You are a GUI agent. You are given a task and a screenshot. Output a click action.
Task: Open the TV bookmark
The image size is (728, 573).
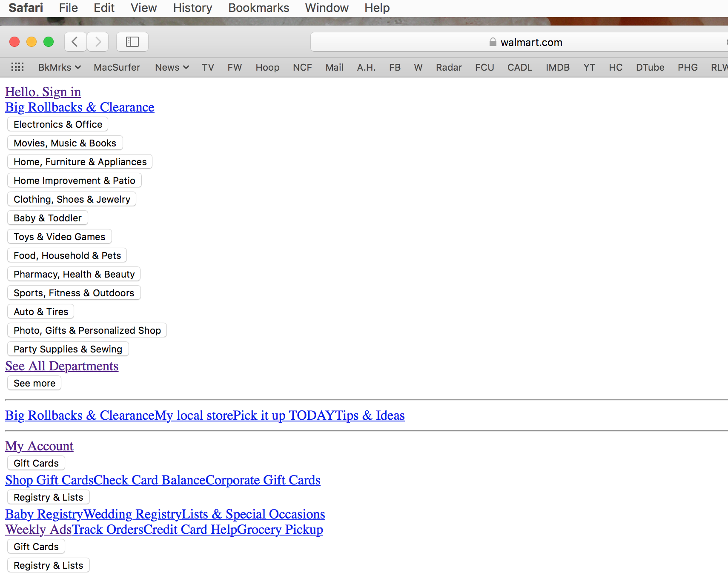208,67
